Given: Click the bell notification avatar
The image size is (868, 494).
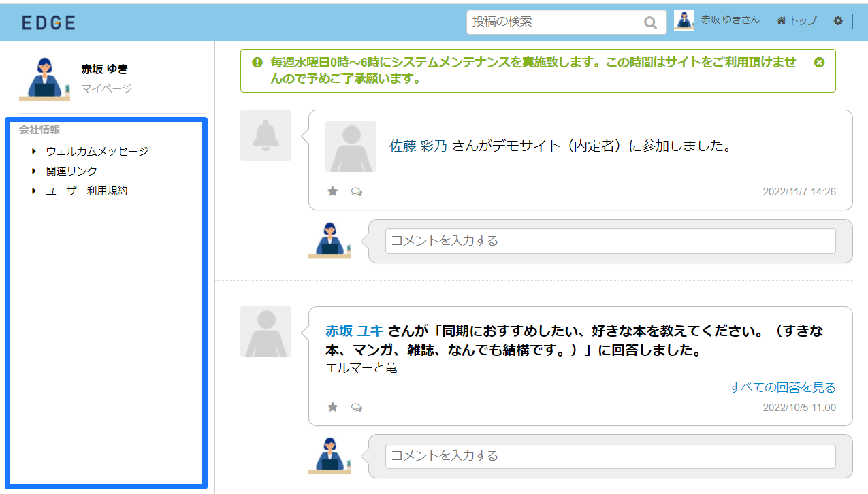Looking at the screenshot, I should pyautogui.click(x=266, y=135).
